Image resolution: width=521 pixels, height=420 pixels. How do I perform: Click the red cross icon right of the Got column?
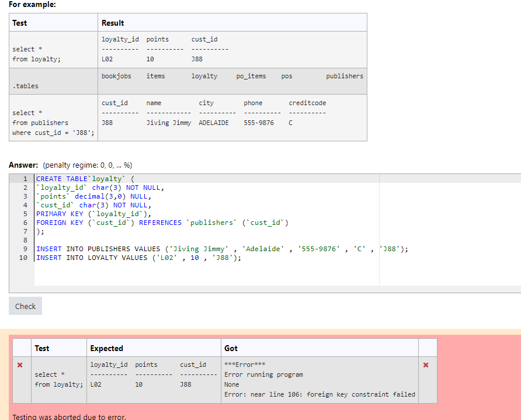pos(426,365)
